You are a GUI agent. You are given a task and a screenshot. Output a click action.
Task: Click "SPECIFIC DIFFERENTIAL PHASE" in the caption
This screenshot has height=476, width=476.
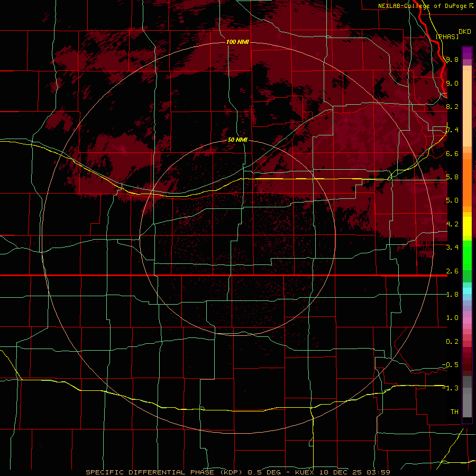point(150,472)
